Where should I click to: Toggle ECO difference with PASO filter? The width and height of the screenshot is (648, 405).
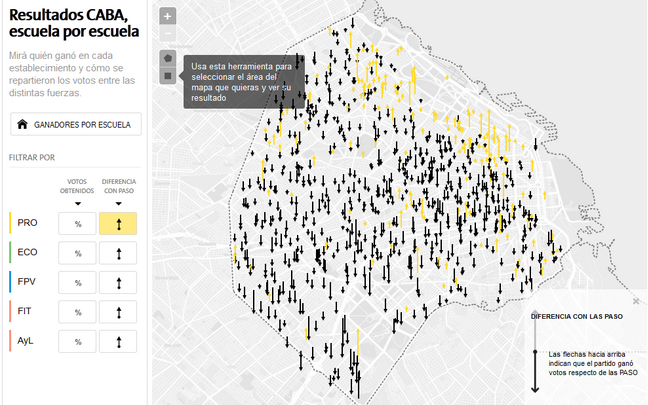pos(118,253)
